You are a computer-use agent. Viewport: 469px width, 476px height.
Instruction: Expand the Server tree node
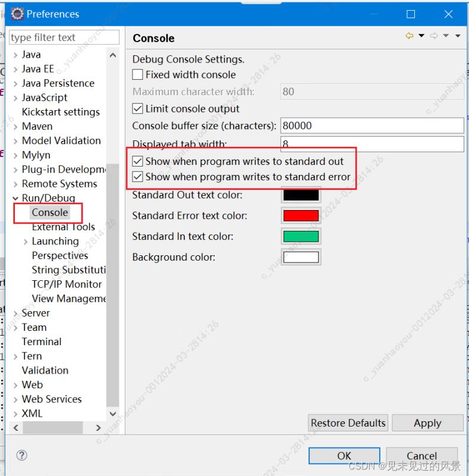pyautogui.click(x=15, y=314)
